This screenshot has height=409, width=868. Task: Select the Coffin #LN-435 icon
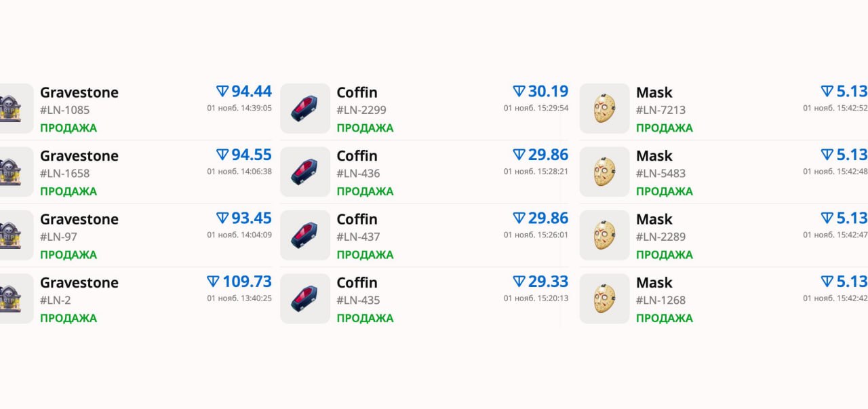click(x=305, y=298)
